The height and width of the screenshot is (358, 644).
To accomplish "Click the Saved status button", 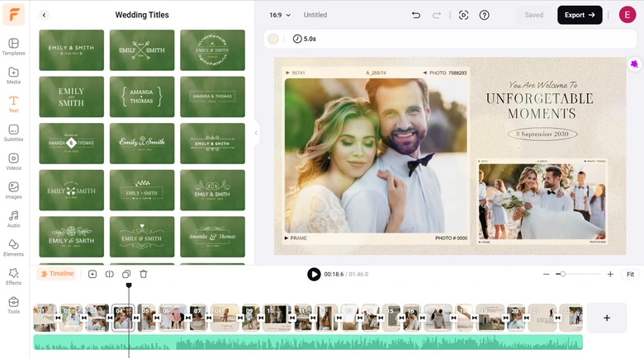I will coord(534,15).
